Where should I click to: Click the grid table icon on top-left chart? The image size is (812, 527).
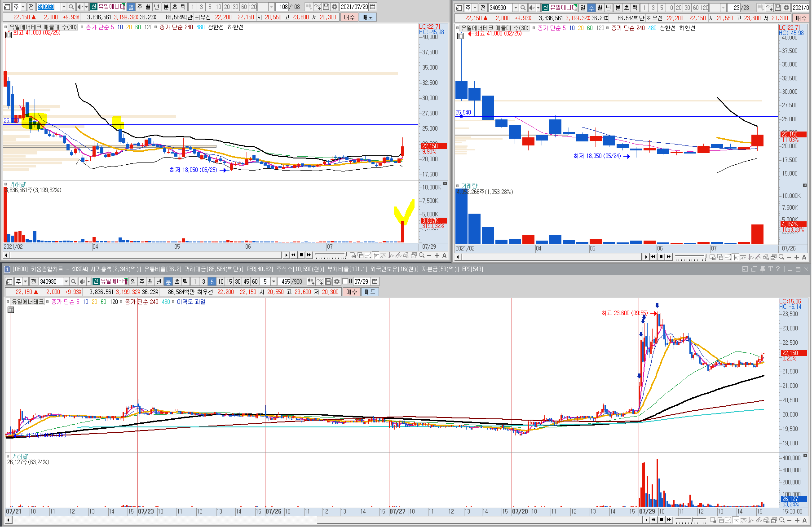pyautogui.click(x=8, y=35)
